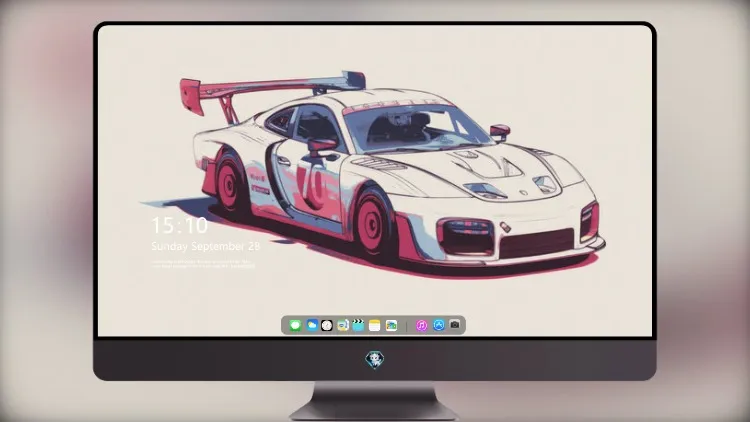Open the pink iTunes music icon
The image size is (750, 422).
click(421, 325)
